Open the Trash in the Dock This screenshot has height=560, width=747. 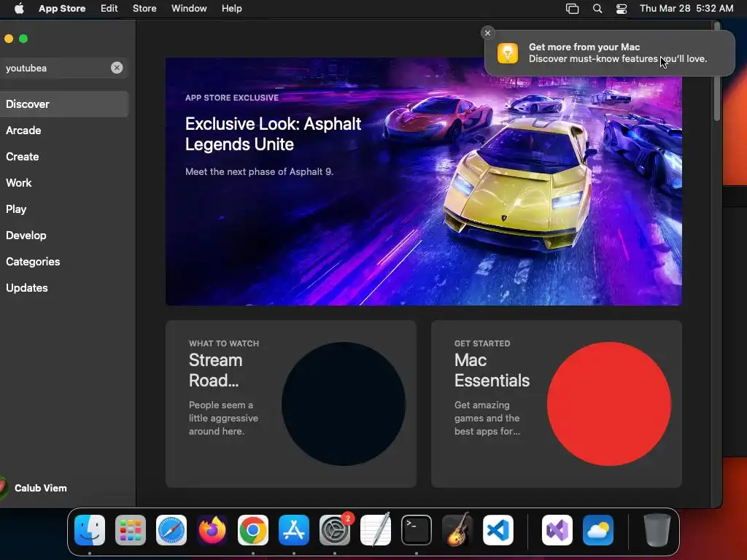click(x=657, y=530)
